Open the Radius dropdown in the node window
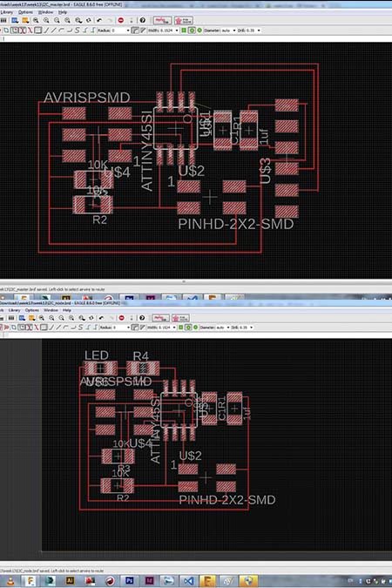 (x=128, y=328)
